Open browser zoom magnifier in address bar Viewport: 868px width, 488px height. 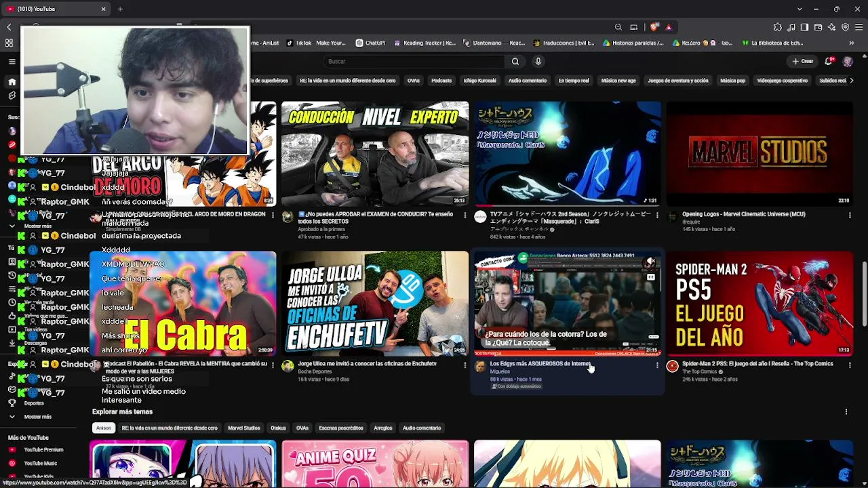coord(618,27)
